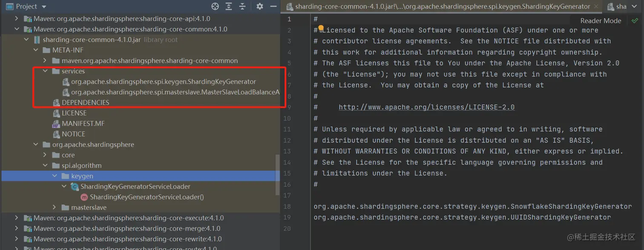Collapse sharding-core-common:4.1.0 Maven library
The height and width of the screenshot is (250, 644).
click(17, 29)
